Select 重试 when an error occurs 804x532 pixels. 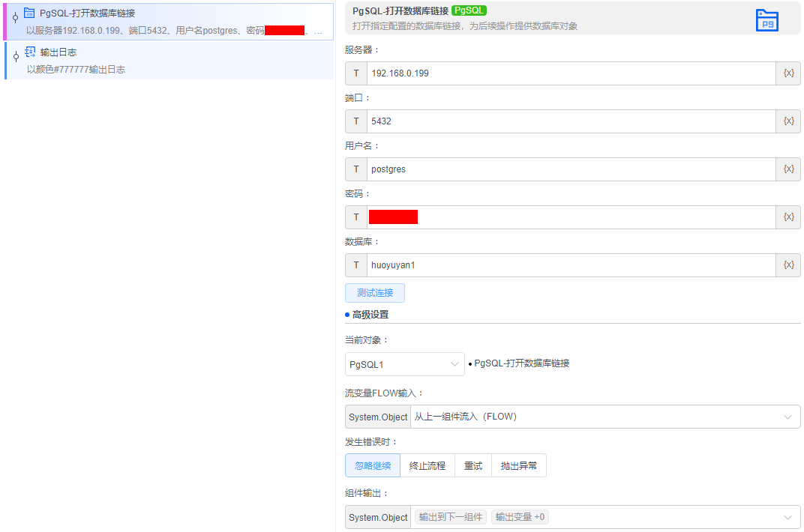pos(472,465)
